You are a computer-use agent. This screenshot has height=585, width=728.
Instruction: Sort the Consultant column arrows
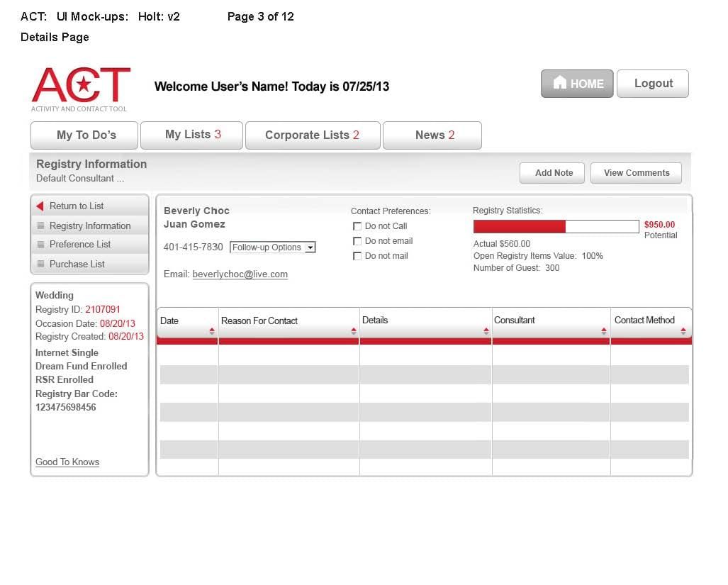click(x=604, y=331)
